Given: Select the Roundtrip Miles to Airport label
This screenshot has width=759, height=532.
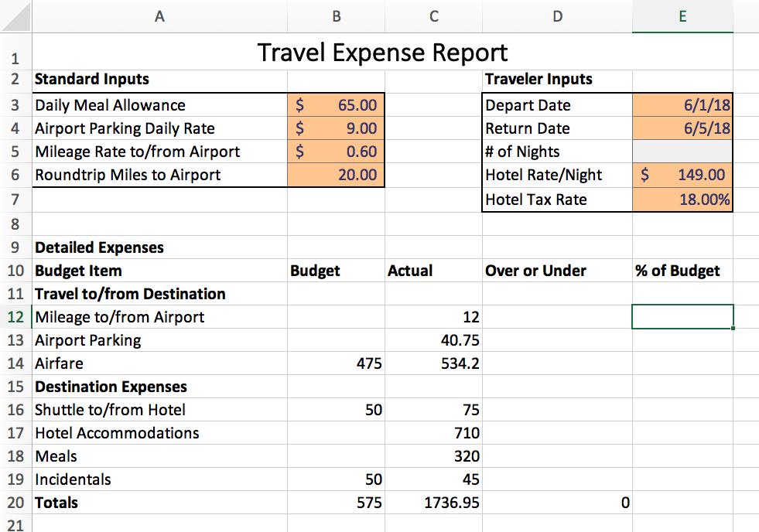Looking at the screenshot, I should (159, 175).
